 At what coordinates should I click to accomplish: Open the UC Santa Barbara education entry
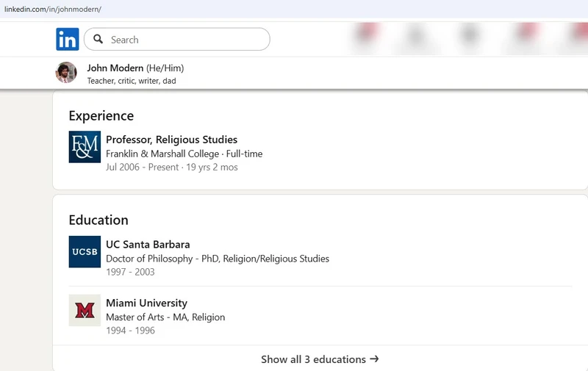click(148, 245)
